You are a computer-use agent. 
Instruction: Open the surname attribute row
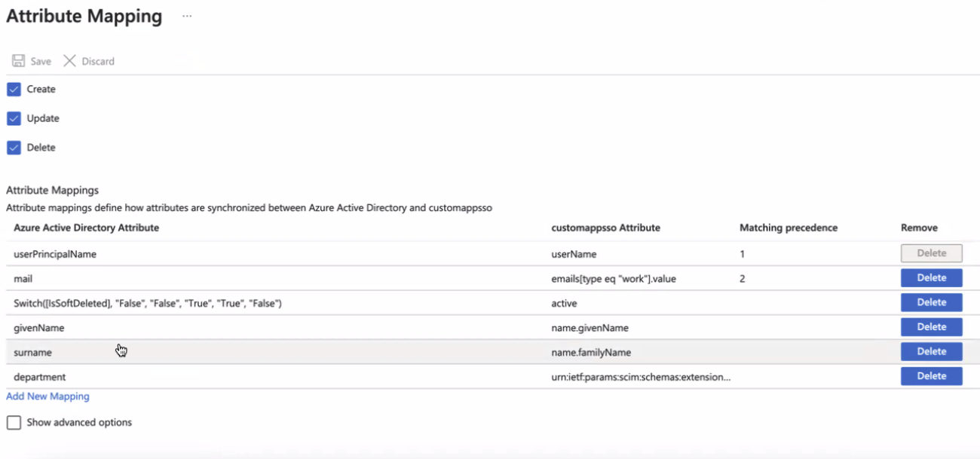click(x=493, y=352)
